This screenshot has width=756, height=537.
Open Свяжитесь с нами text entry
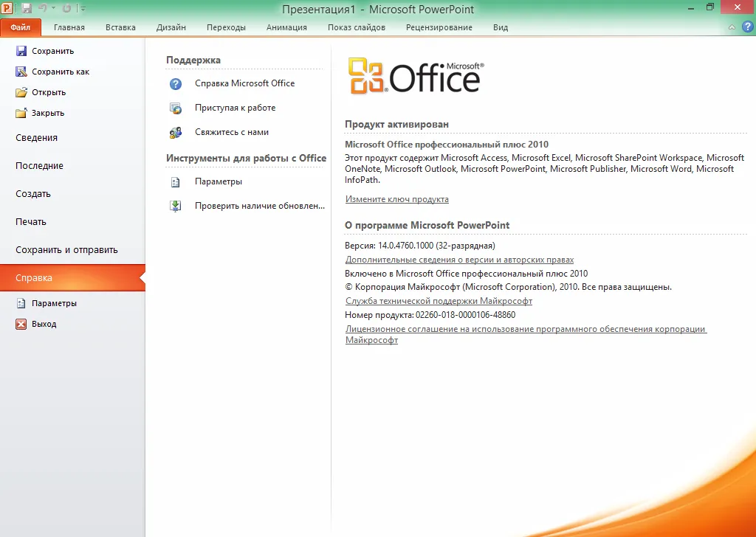tap(231, 132)
